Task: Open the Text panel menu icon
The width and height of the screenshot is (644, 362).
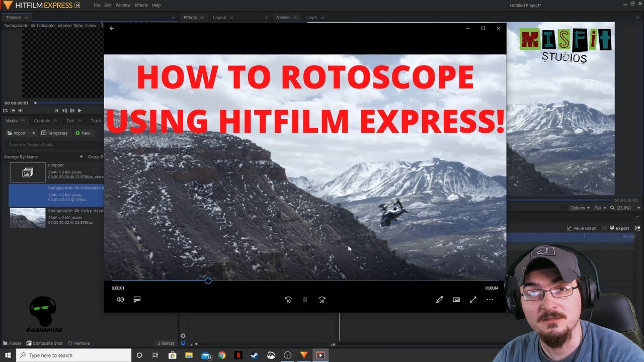Action: (79, 121)
